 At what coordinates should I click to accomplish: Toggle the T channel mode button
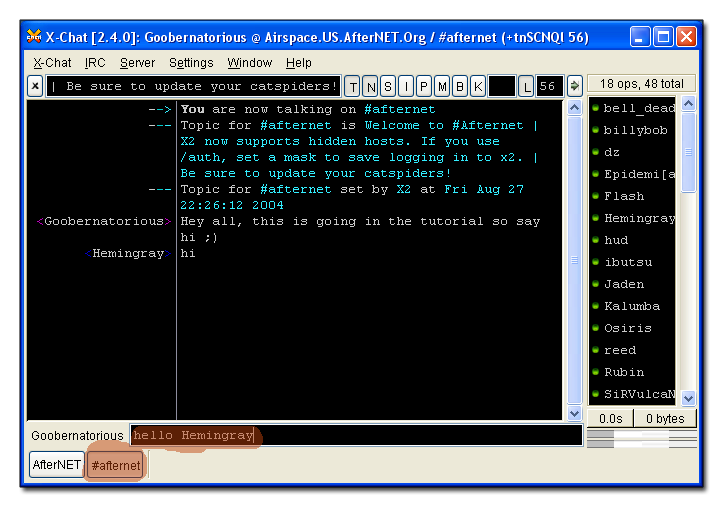[353, 86]
